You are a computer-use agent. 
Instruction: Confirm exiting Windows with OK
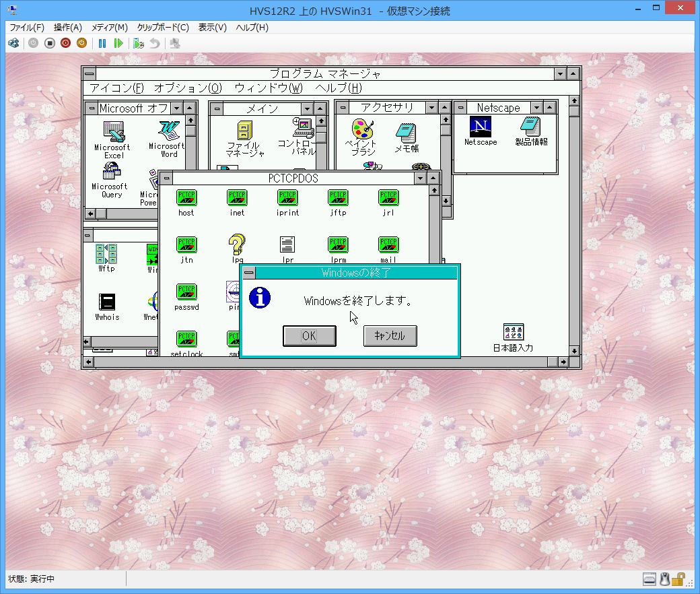click(x=310, y=336)
